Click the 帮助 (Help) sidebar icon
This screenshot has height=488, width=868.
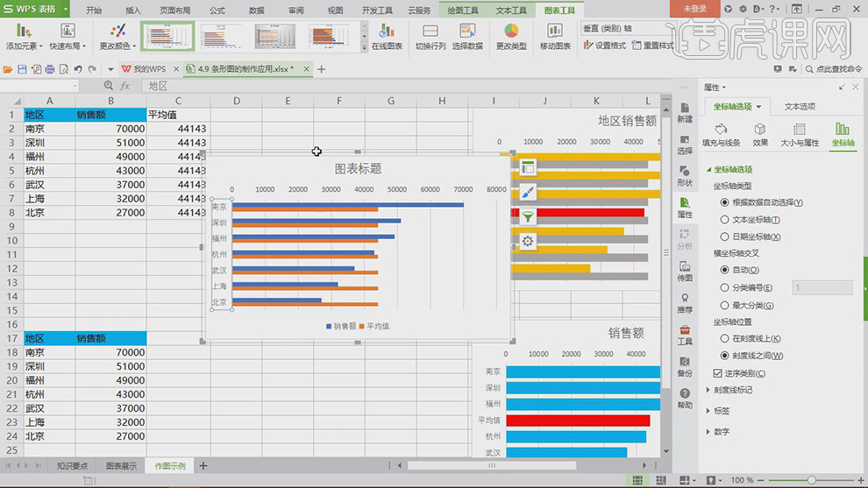coord(685,399)
